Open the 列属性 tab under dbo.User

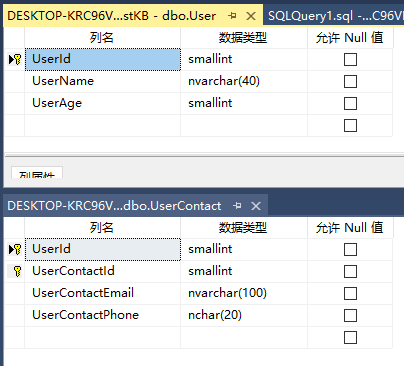click(x=37, y=173)
